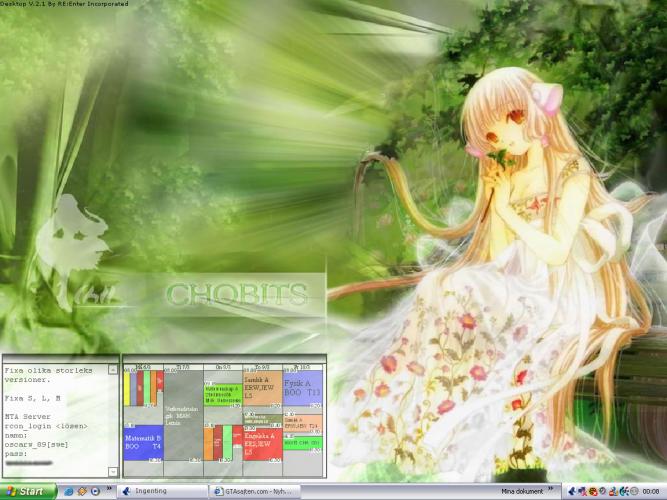Switch to the Ingenting taskbar window
The height and width of the screenshot is (500, 667).
point(162,491)
